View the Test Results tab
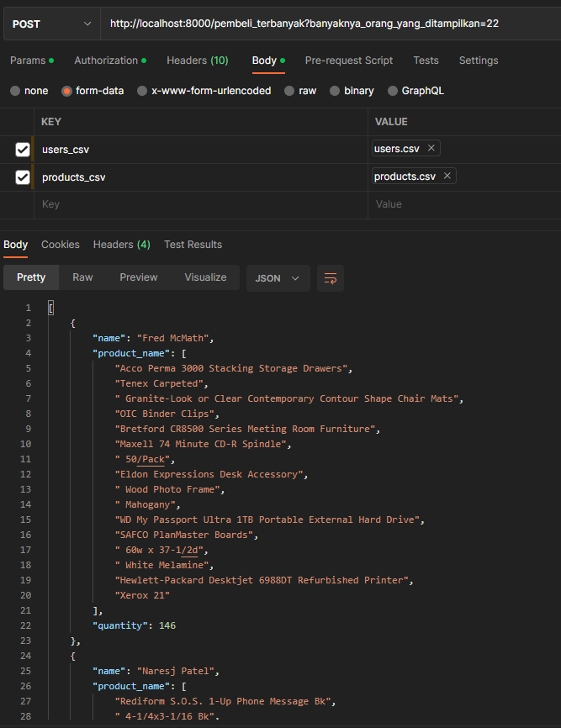This screenshot has height=728, width=561. click(193, 244)
